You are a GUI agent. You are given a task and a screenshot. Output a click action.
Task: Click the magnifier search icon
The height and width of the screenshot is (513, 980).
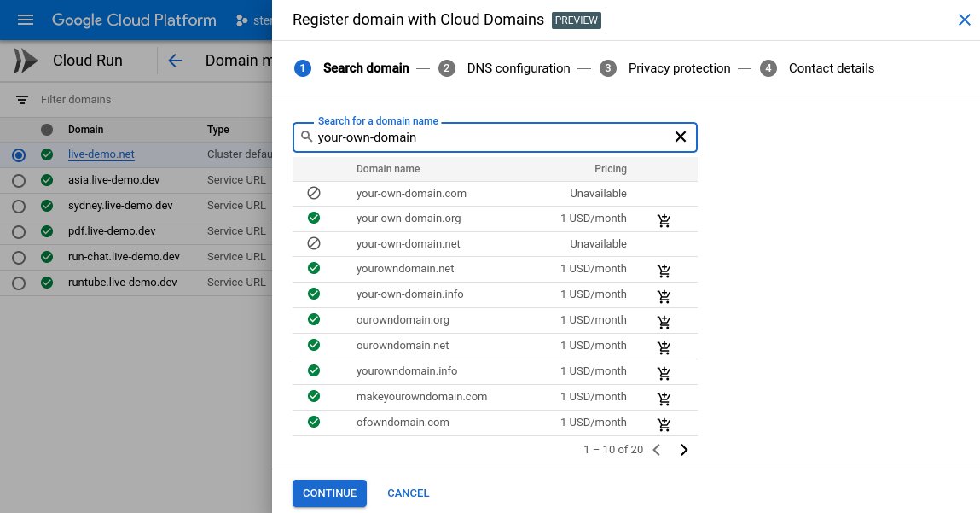[x=306, y=137]
